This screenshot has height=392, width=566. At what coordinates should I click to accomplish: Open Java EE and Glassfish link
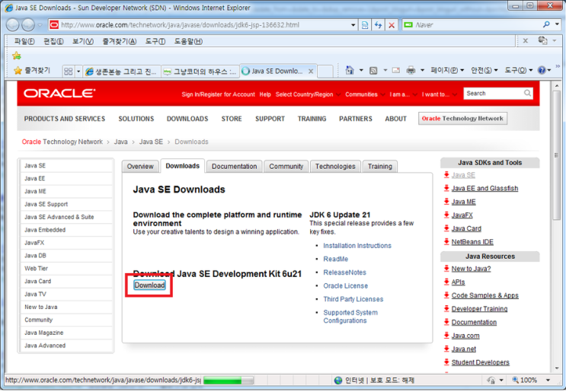coord(484,188)
